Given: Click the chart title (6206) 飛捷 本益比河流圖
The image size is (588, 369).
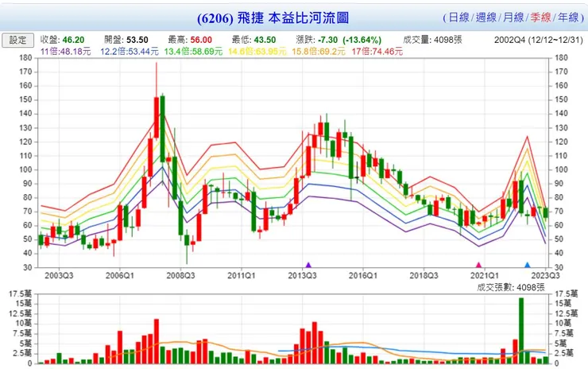Looking at the screenshot, I should 273,17.
